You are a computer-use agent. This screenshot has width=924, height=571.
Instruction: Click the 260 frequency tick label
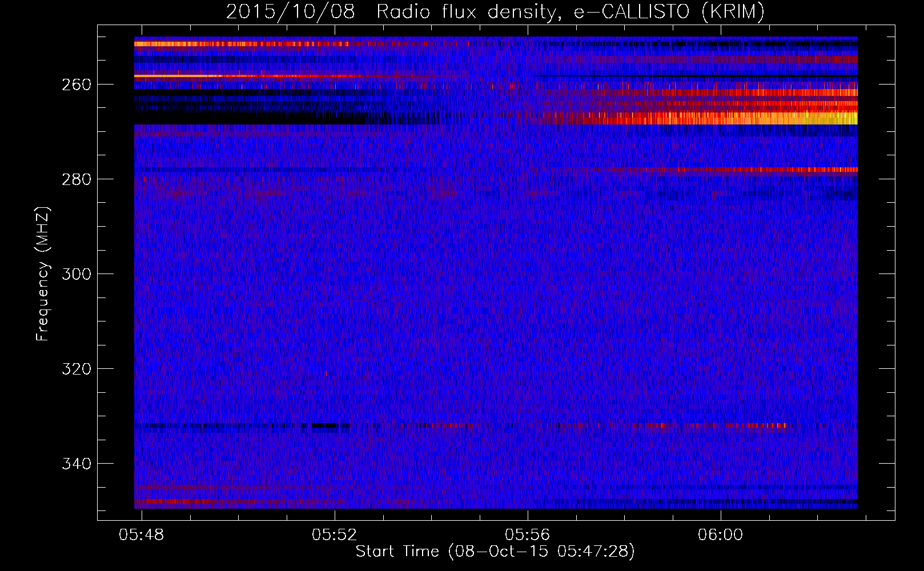tap(77, 85)
